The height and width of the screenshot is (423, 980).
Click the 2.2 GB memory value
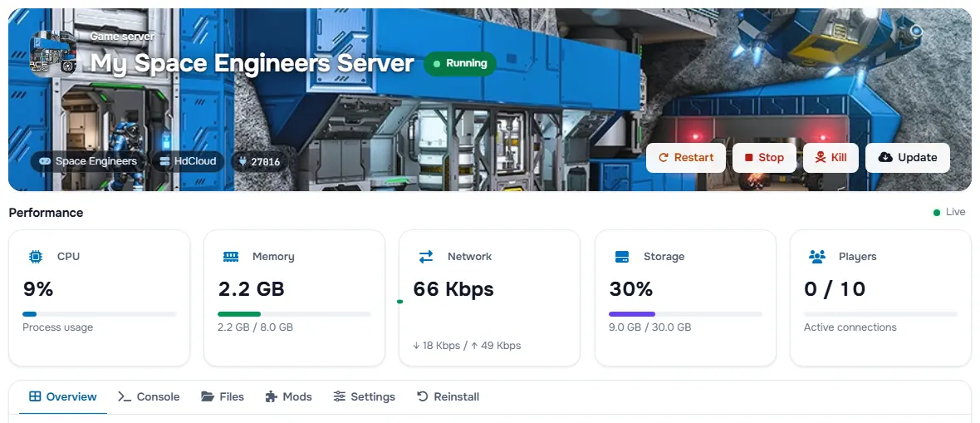[x=251, y=289]
